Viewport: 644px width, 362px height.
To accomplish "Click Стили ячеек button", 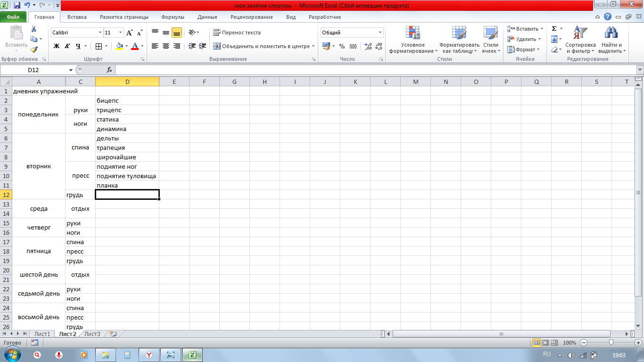I will coord(491,40).
